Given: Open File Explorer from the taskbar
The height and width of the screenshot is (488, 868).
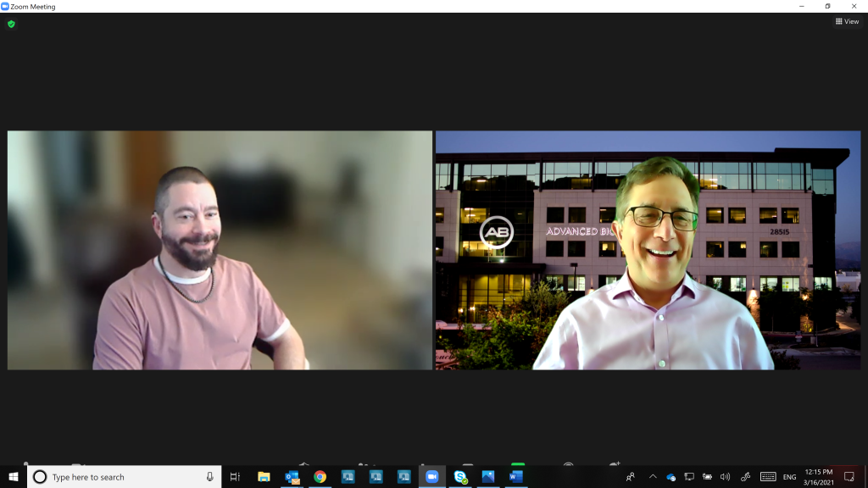Looking at the screenshot, I should tap(264, 477).
